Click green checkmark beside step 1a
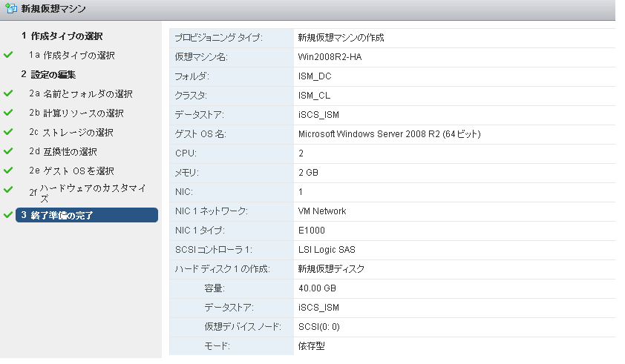This screenshot has width=625, height=364. pyautogui.click(x=8, y=55)
